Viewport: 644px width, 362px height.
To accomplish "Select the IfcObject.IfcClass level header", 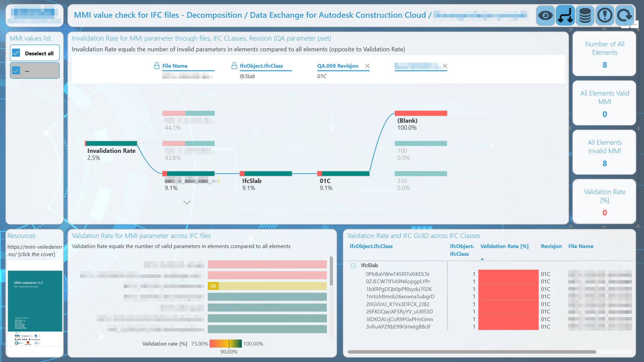I will [x=261, y=66].
